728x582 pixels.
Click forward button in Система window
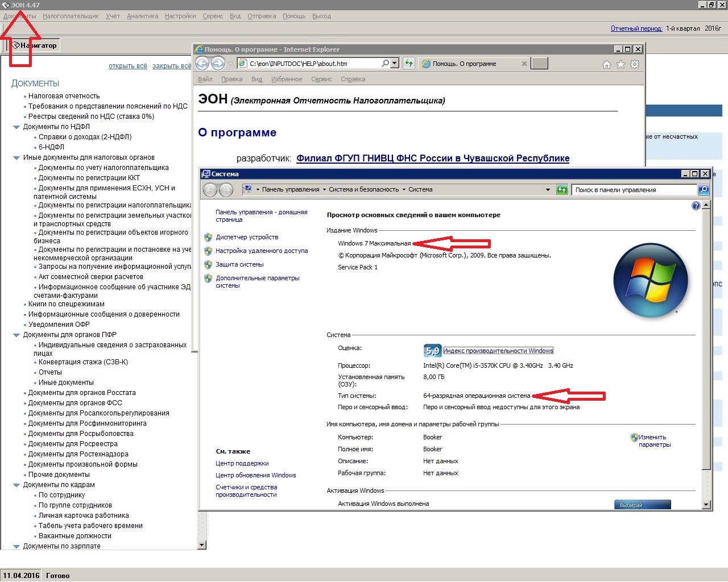(x=226, y=190)
